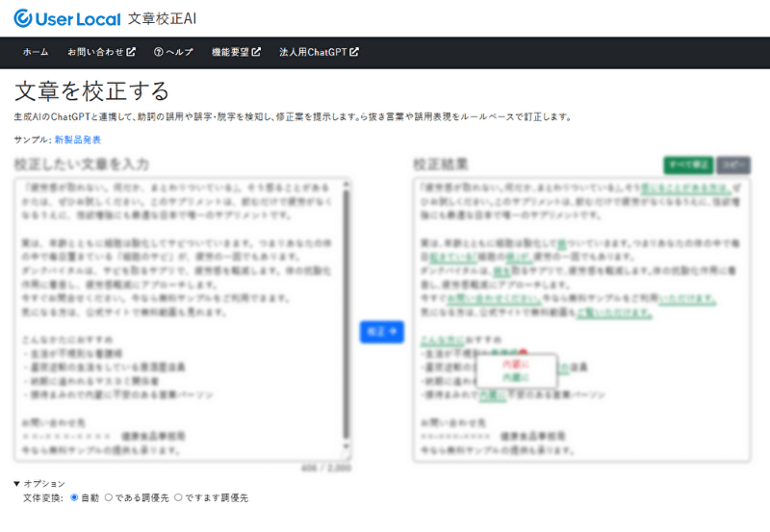
Task: Click the red badge in the correction results
Action: [523, 353]
